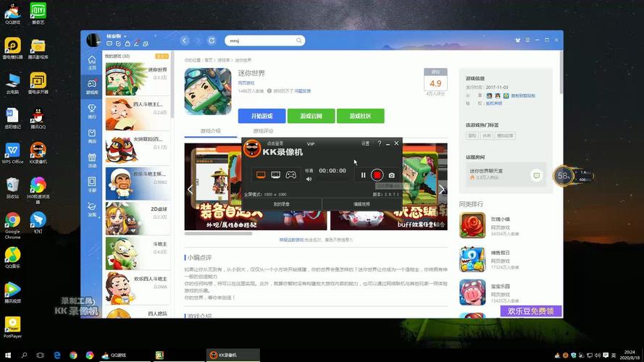Click the login link in KK recorder

[275, 143]
